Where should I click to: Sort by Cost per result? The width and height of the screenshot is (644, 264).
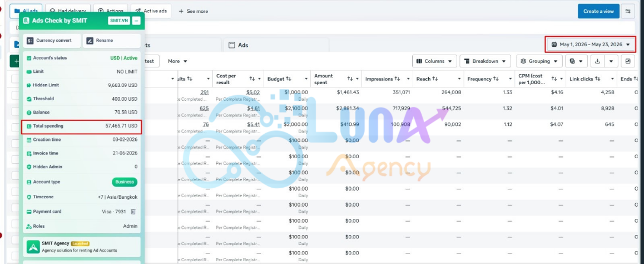coord(252,79)
